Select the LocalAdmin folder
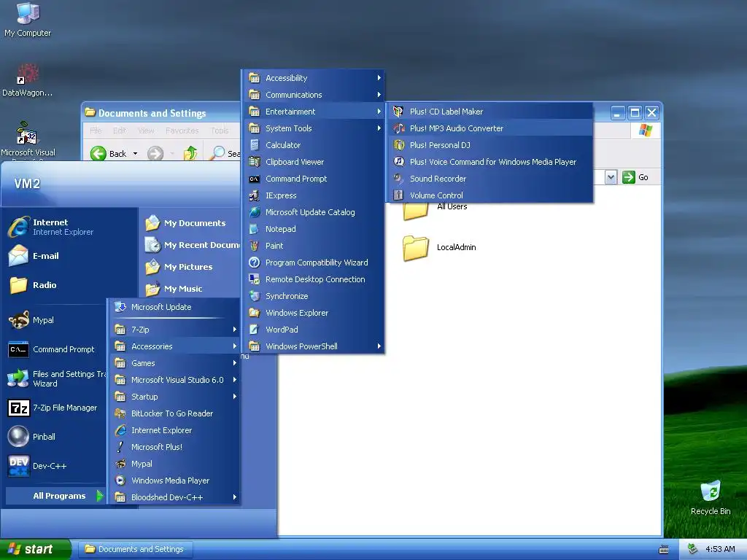The height and width of the screenshot is (560, 747). (439, 248)
